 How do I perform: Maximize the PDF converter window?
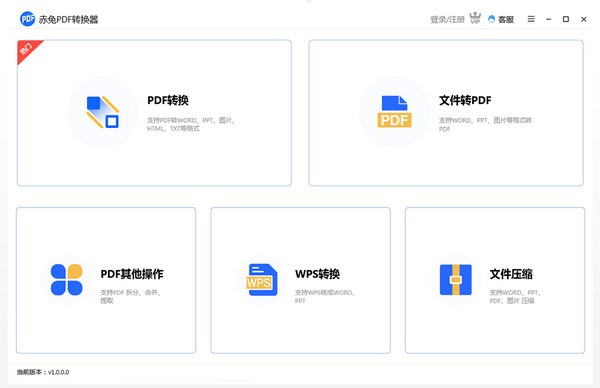566,19
